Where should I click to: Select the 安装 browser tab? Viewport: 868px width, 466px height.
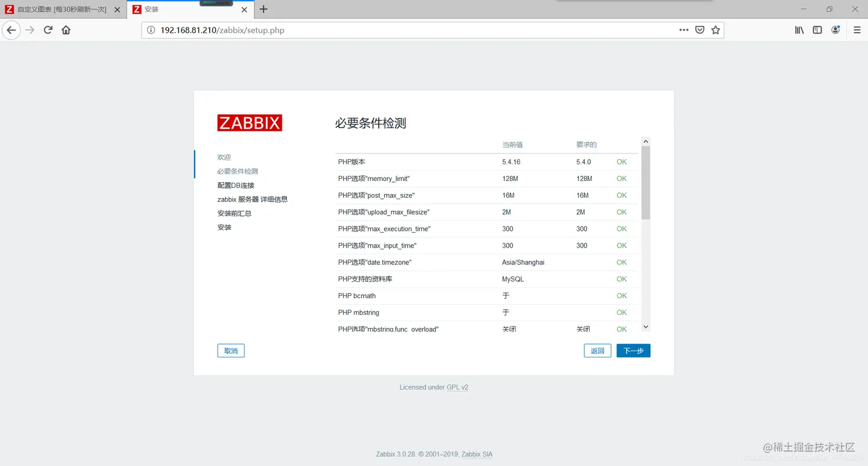(x=191, y=9)
